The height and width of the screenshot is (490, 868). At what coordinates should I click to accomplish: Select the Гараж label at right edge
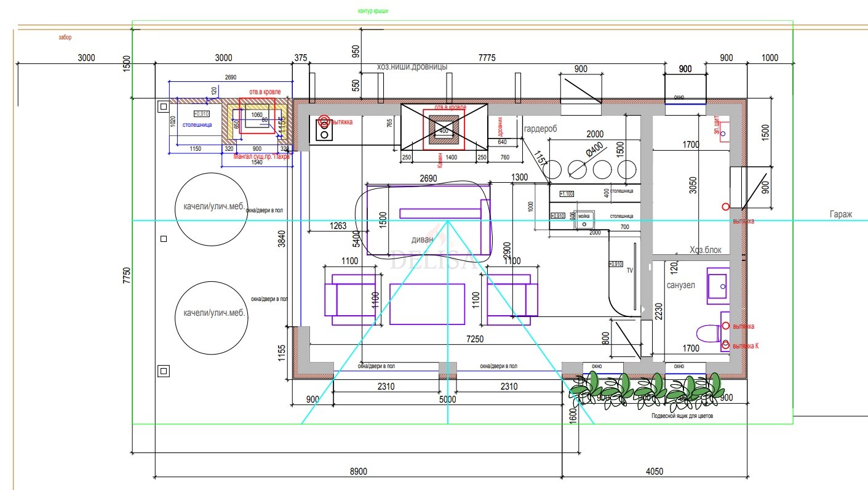840,214
